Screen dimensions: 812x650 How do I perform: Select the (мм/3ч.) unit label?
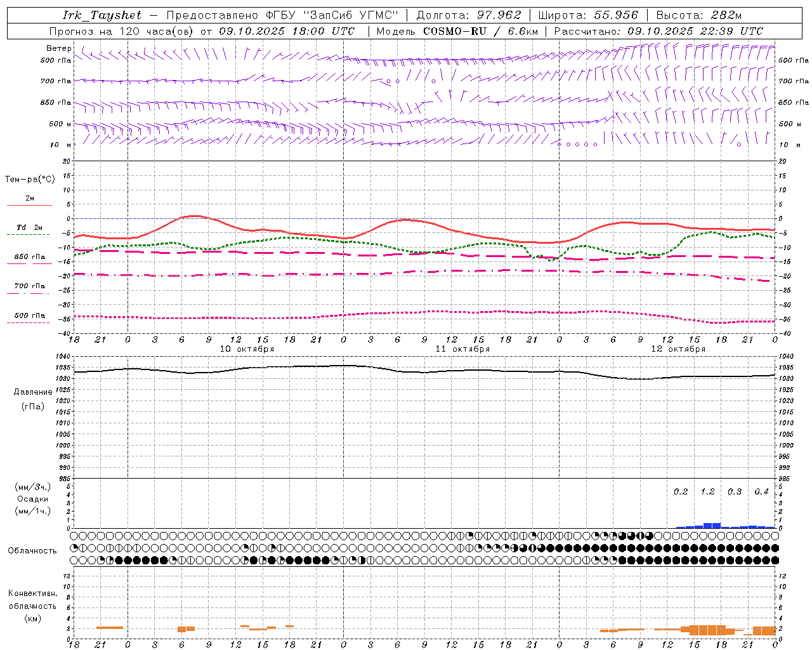tap(33, 487)
